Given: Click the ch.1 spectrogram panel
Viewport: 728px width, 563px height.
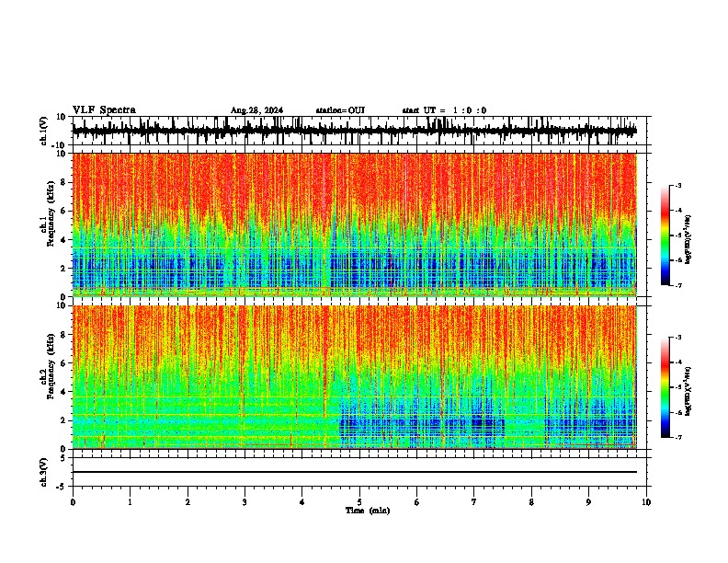Looking at the screenshot, I should click(x=354, y=224).
